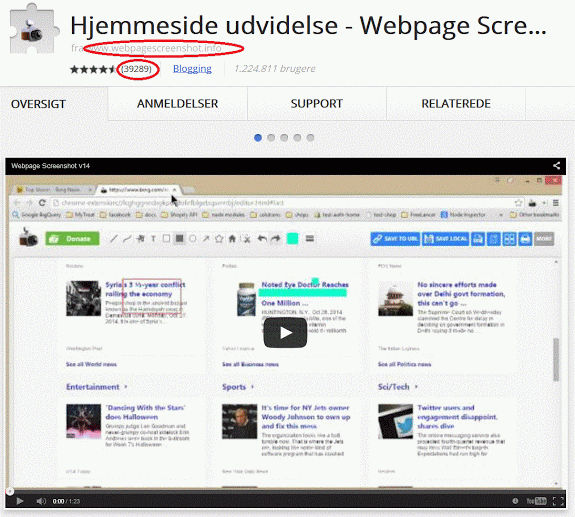
Task: Click the green Donate button
Action: (72, 239)
